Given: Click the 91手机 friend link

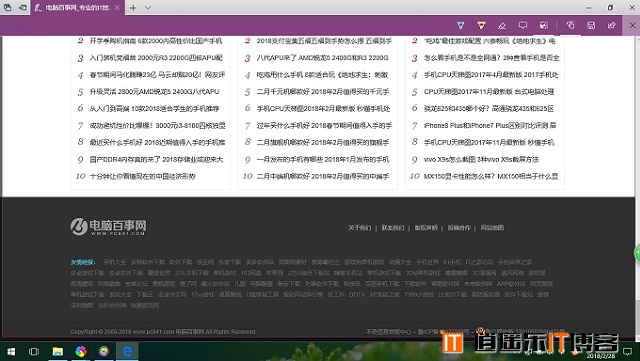Looking at the screenshot, I should pyautogui.click(x=452, y=262).
